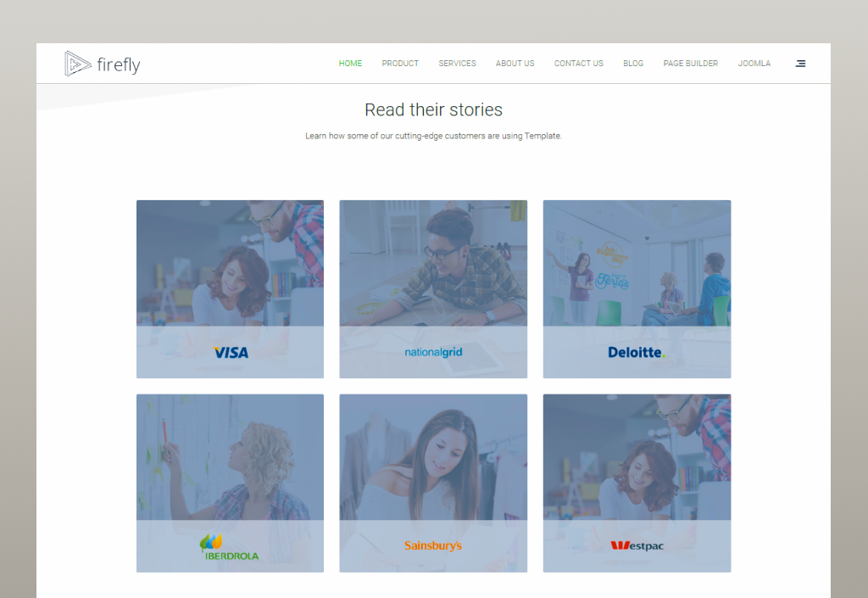The image size is (868, 598).
Task: Go to the Home menu item
Action: point(350,64)
